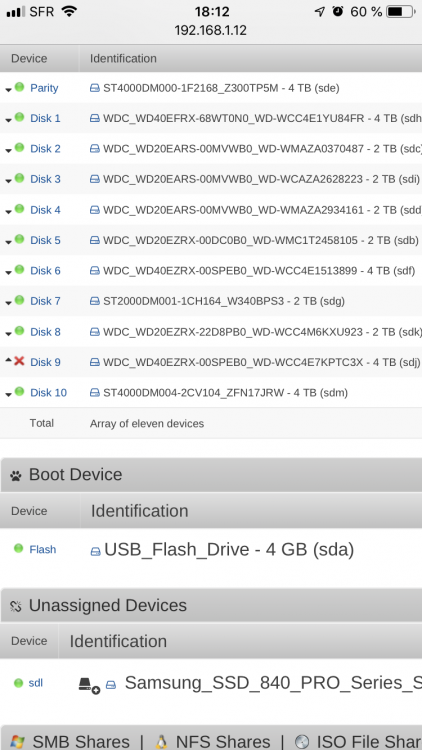Open the Disk 3 settings link

[45, 179]
